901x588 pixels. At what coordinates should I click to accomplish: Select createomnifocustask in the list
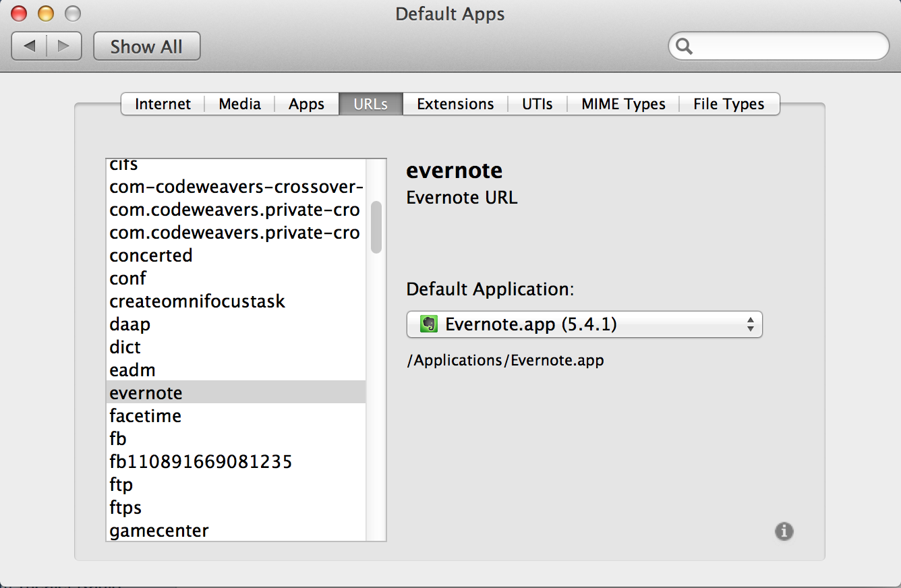click(x=236, y=301)
